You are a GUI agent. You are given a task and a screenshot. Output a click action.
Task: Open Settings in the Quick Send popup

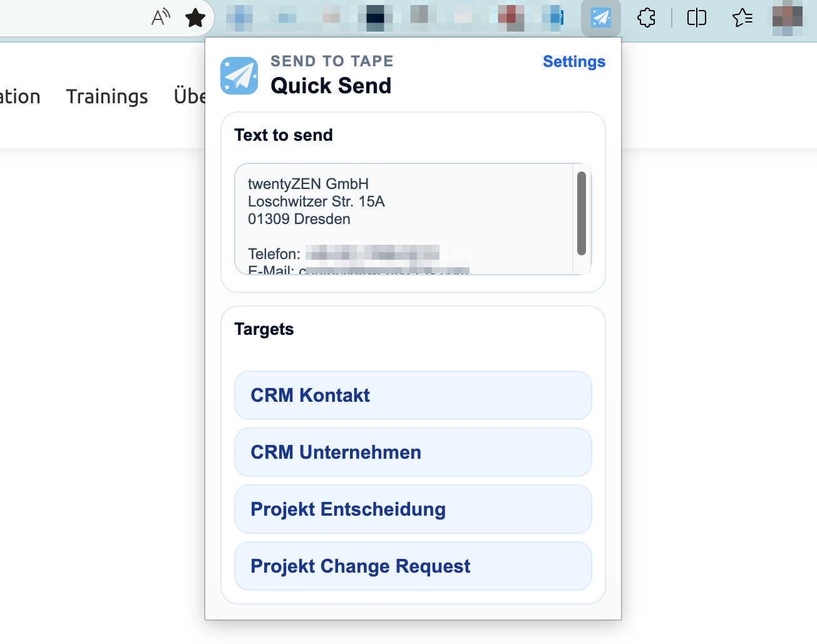(x=573, y=61)
